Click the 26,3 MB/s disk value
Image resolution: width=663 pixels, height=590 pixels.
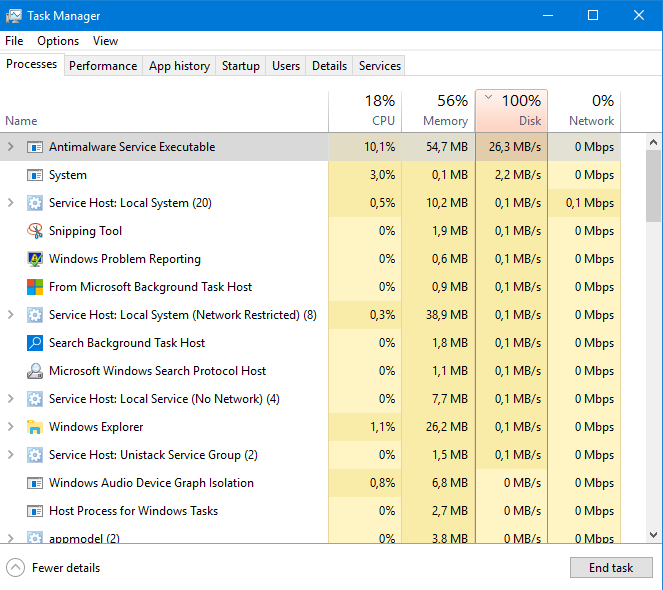point(515,147)
